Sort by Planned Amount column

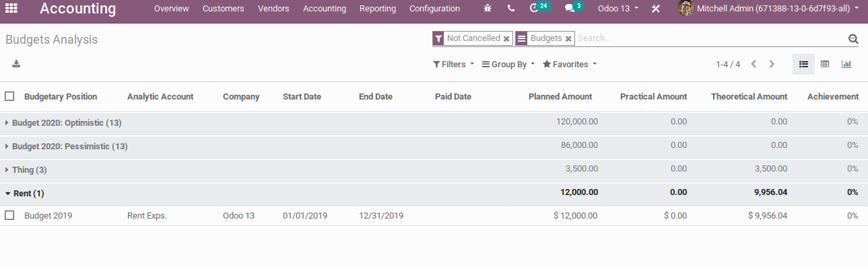[x=560, y=97]
